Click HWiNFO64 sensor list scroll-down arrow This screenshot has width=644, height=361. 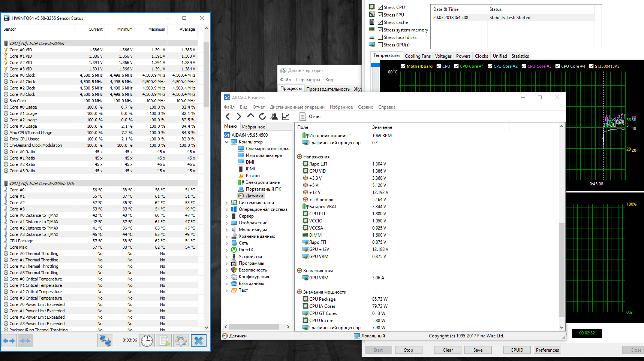206,328
